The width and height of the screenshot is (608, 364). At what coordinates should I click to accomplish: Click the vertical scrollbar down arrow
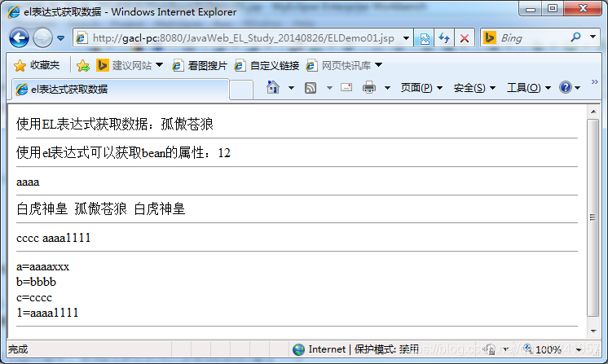(593, 331)
